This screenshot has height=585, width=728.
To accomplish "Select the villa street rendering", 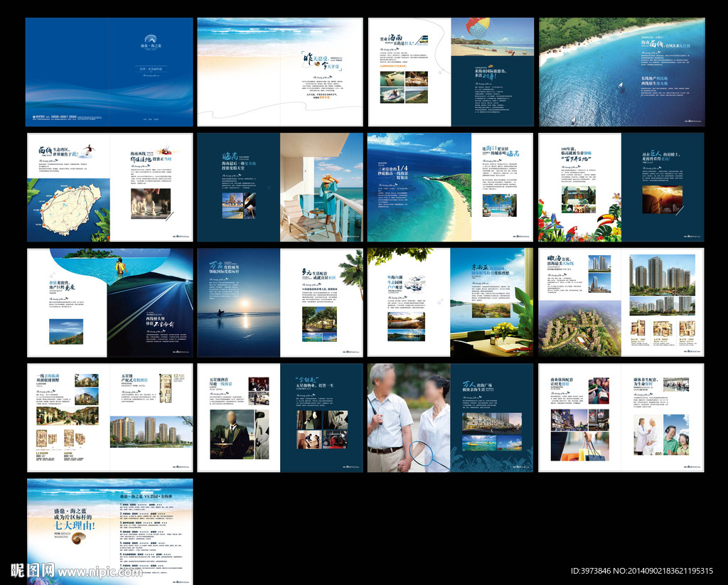I will tap(68, 416).
